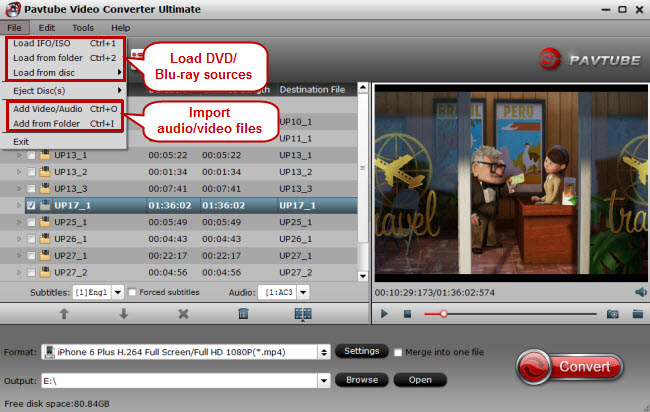Open the Tools menu
Screen dimensions: 650x412
[83, 28]
